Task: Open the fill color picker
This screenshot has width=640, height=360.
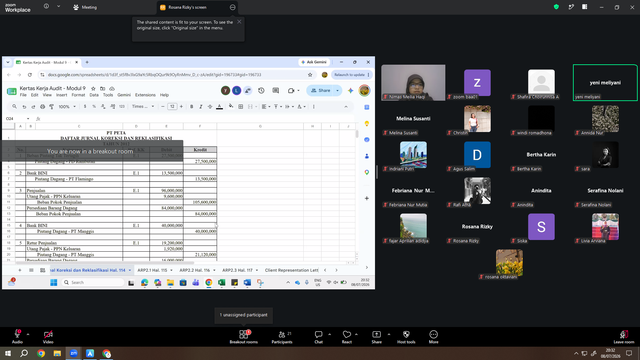Action: [231, 107]
